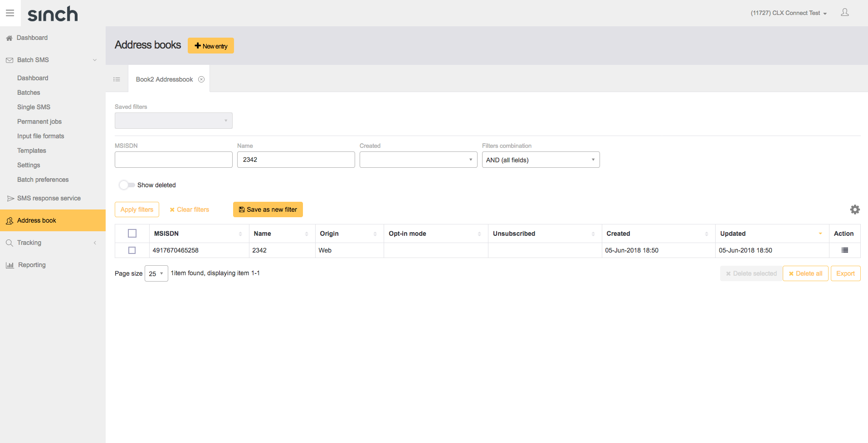Open the Filters combination dropdown
The width and height of the screenshot is (868, 443).
(x=540, y=160)
